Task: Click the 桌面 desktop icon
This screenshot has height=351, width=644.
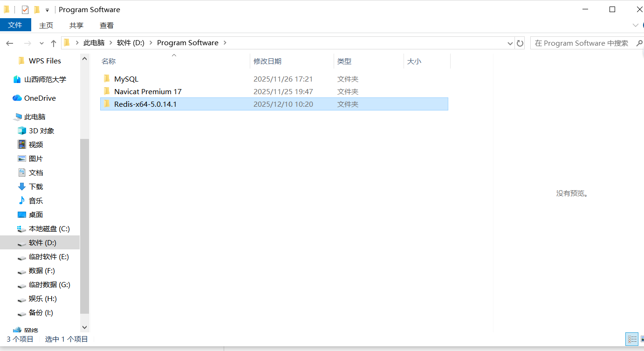Action: point(21,214)
